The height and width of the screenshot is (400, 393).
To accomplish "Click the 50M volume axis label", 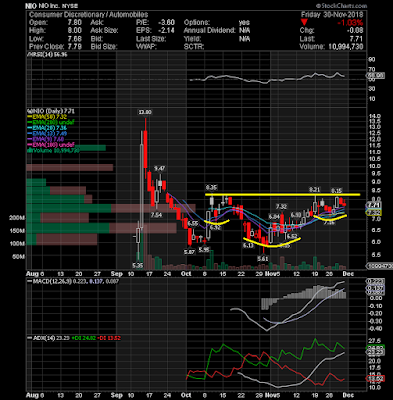I will (19, 257).
